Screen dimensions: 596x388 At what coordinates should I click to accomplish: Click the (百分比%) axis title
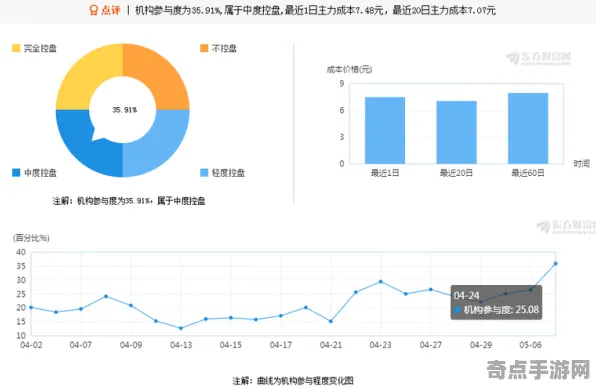point(31,238)
